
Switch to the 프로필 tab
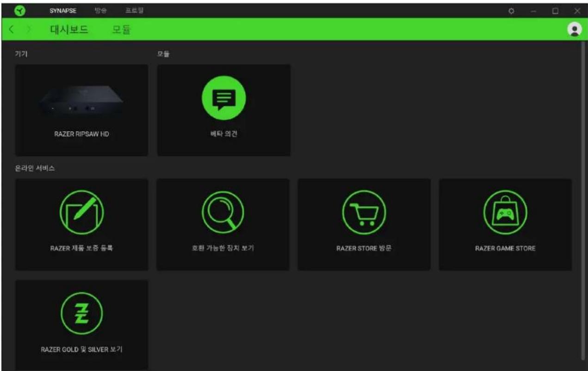click(x=134, y=11)
